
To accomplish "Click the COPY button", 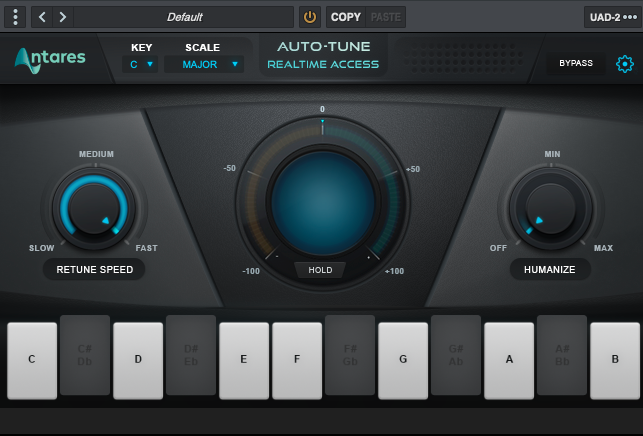I will click(x=346, y=17).
